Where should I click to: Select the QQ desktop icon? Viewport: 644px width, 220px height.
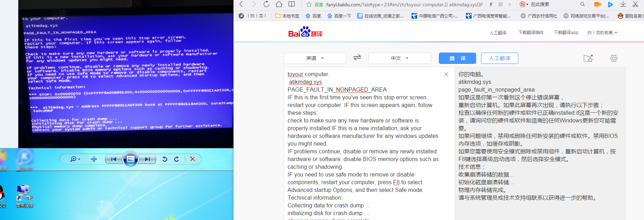(x=2, y=196)
